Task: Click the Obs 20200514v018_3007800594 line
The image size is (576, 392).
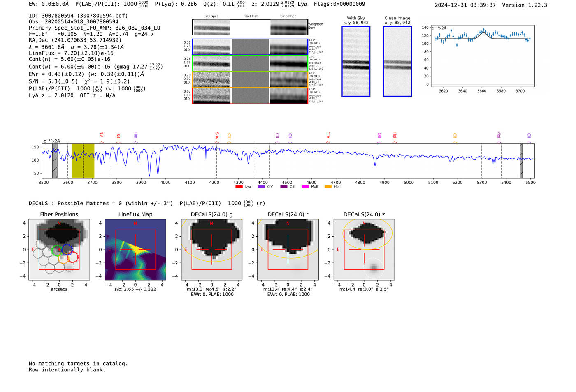Action: click(74, 22)
